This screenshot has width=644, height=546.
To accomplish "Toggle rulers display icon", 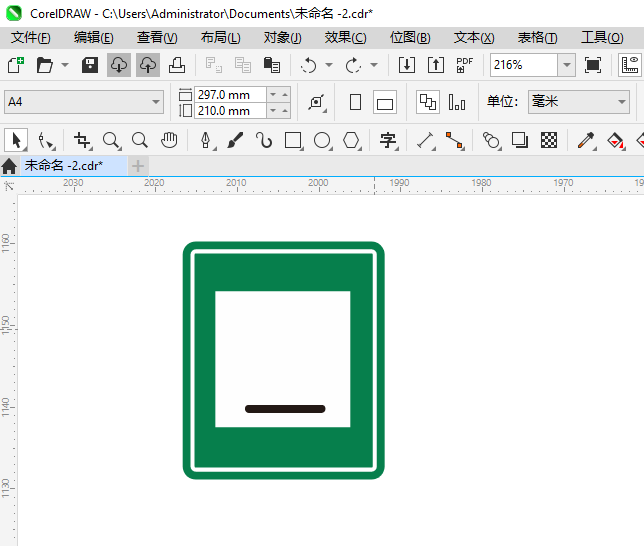I will [630, 65].
